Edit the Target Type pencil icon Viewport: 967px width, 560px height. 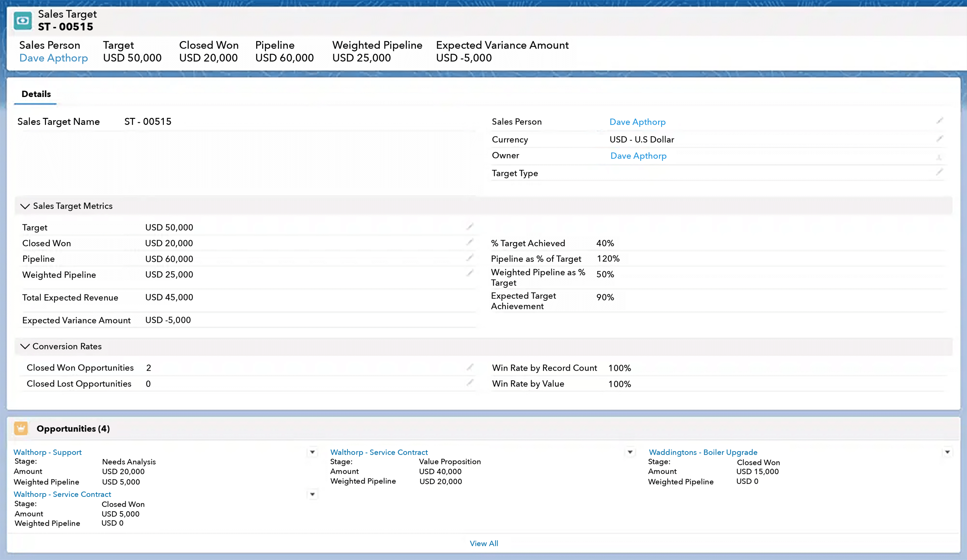pos(939,172)
